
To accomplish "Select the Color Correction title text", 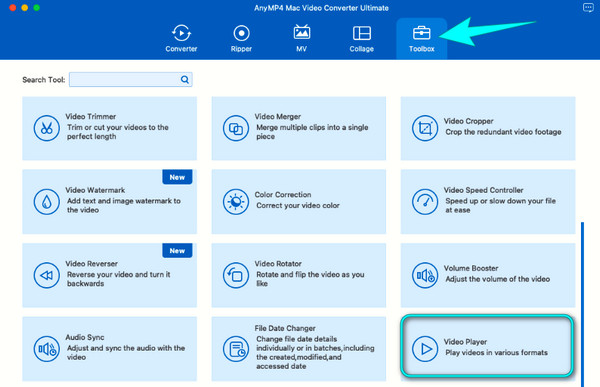I will [x=283, y=194].
